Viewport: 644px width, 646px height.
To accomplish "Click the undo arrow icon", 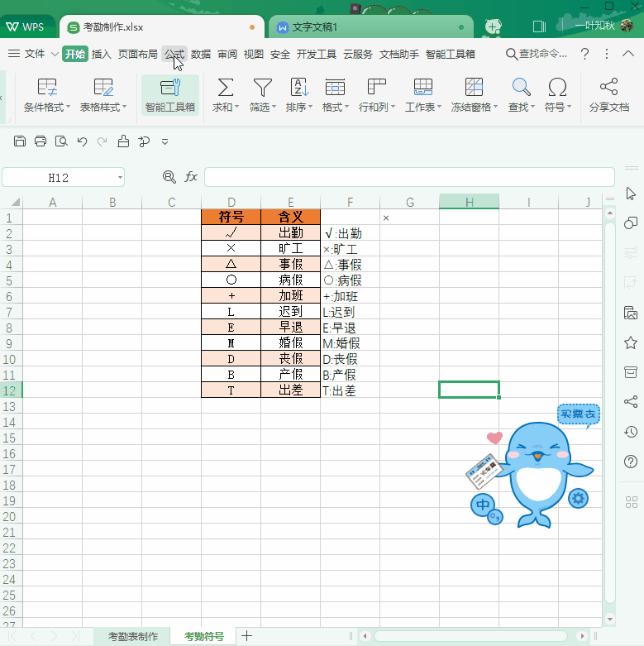I will pos(83,141).
